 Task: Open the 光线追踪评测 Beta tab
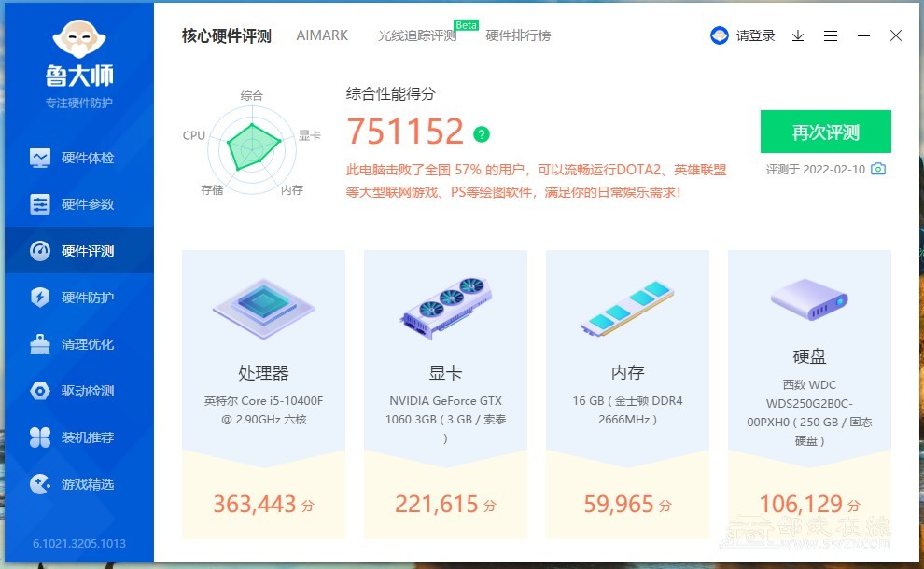pos(417,36)
